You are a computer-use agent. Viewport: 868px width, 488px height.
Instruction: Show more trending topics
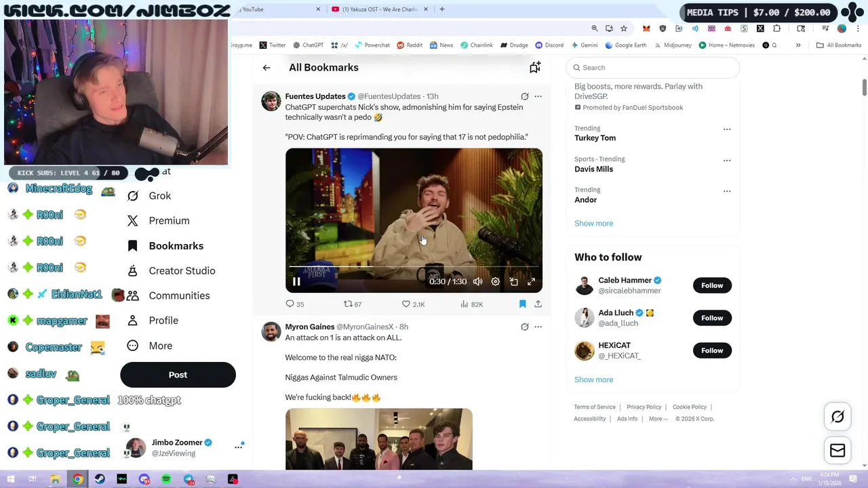point(593,224)
